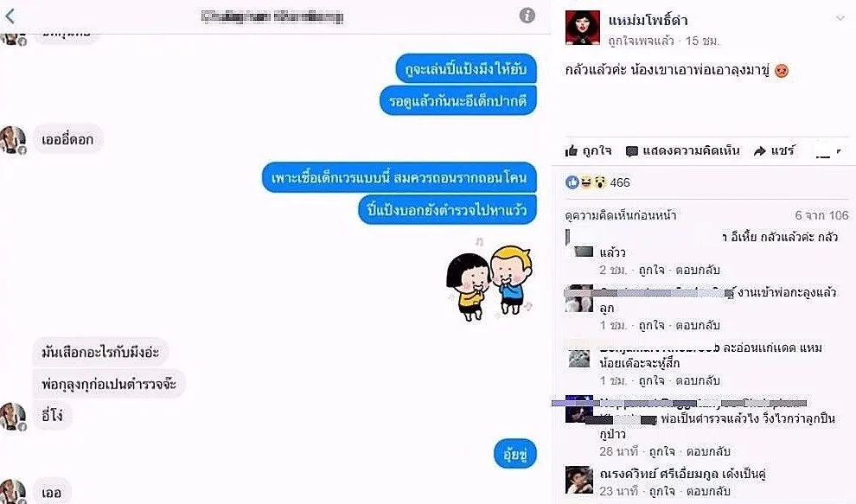Image resolution: width=856 pixels, height=504 pixels.
Task: Open the แหม่มโพธิ์ดำ page profile picture
Action: pyautogui.click(x=583, y=28)
